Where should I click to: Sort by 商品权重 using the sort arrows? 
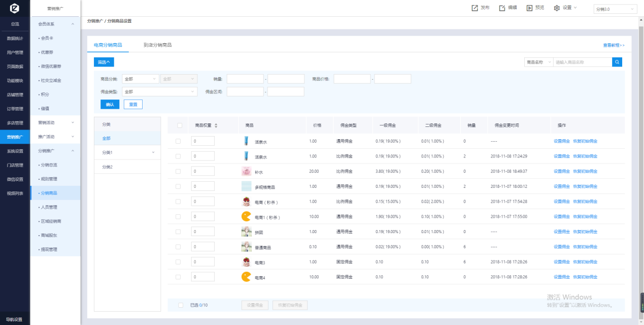tap(216, 125)
